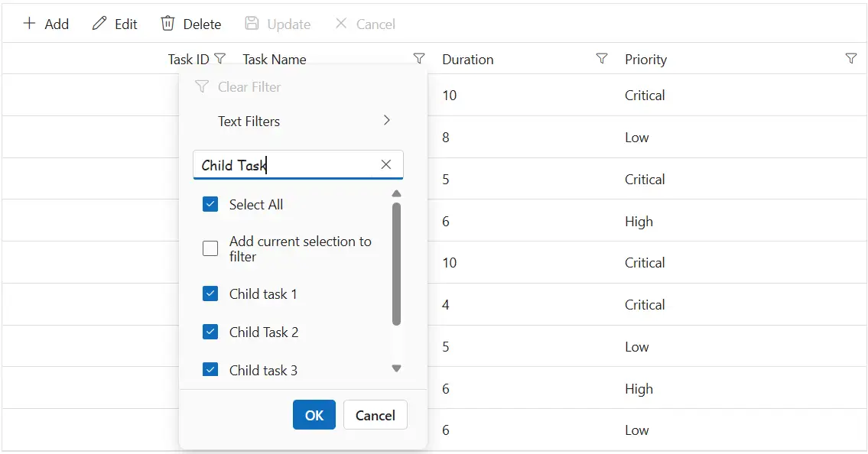Click the Task Name column header
Image resolution: width=868 pixels, height=454 pixels.
tap(275, 59)
